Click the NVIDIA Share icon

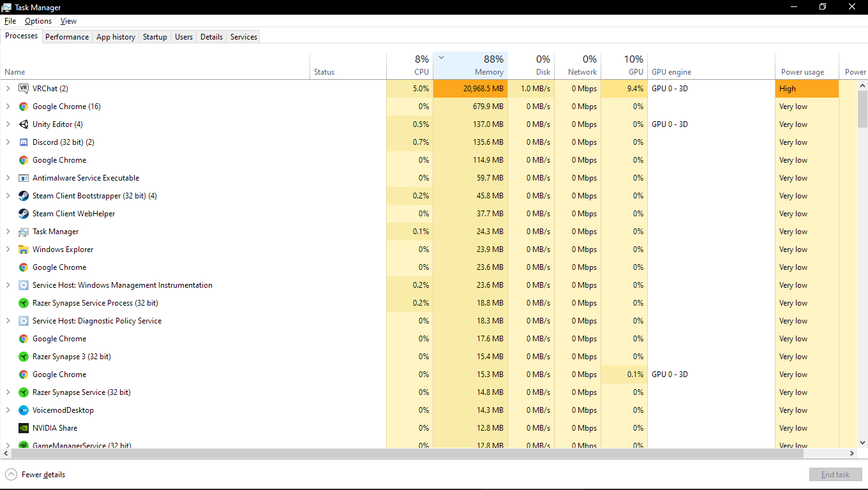[24, 428]
